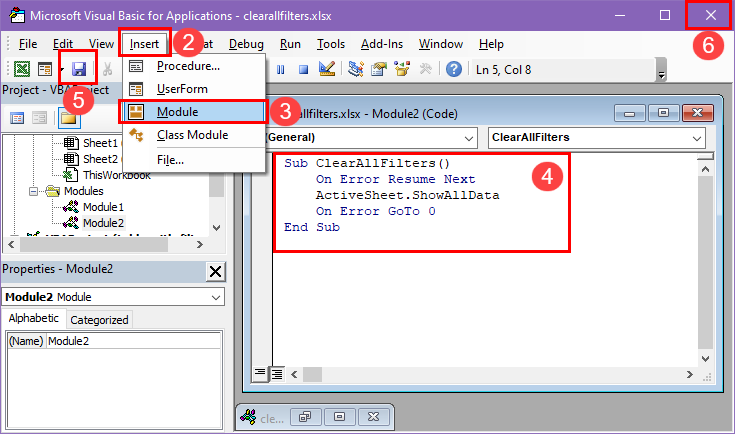This screenshot has width=735, height=434.
Task: Click the ActiveSheet.ShowAllData code line
Action: (407, 195)
